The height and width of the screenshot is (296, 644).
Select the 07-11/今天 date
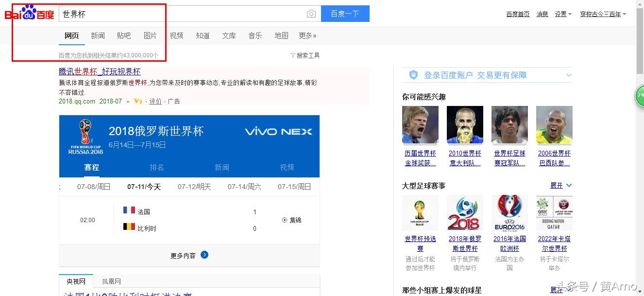(x=144, y=187)
